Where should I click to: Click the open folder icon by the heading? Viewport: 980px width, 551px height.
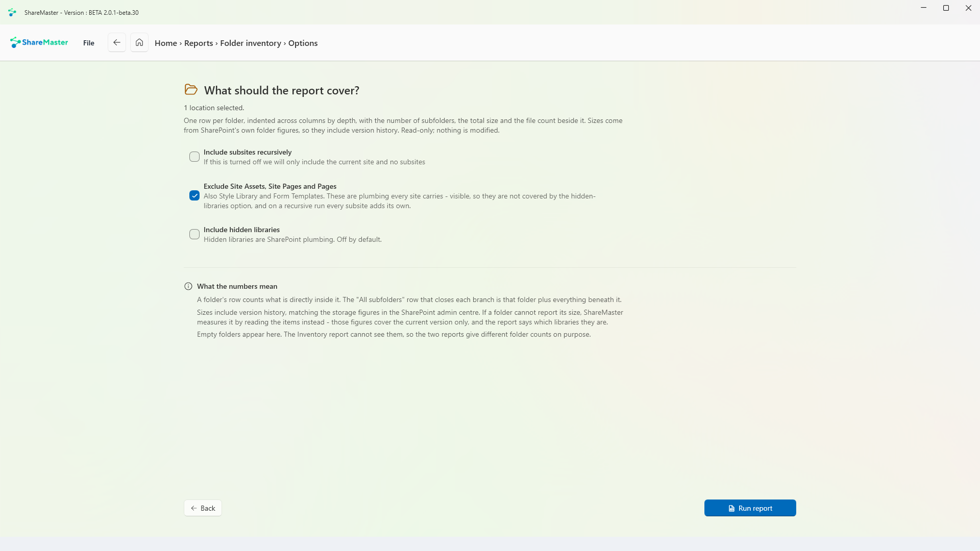tap(191, 90)
